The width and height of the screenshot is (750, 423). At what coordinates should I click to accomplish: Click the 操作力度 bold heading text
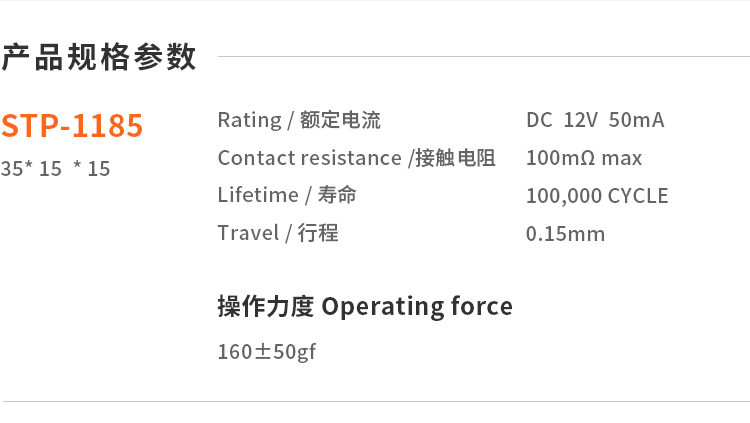pos(265,306)
